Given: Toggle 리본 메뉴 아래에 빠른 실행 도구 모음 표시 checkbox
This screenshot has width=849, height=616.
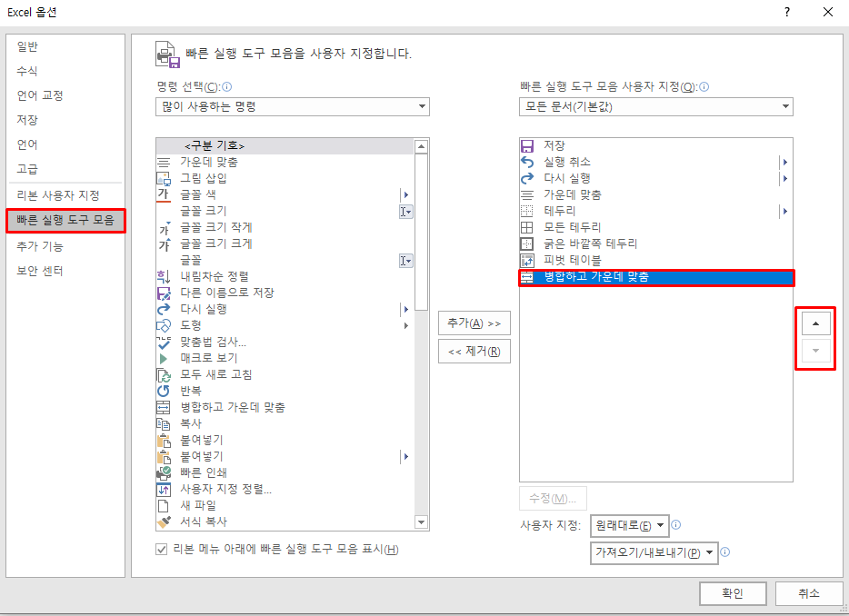Looking at the screenshot, I should 162,550.
